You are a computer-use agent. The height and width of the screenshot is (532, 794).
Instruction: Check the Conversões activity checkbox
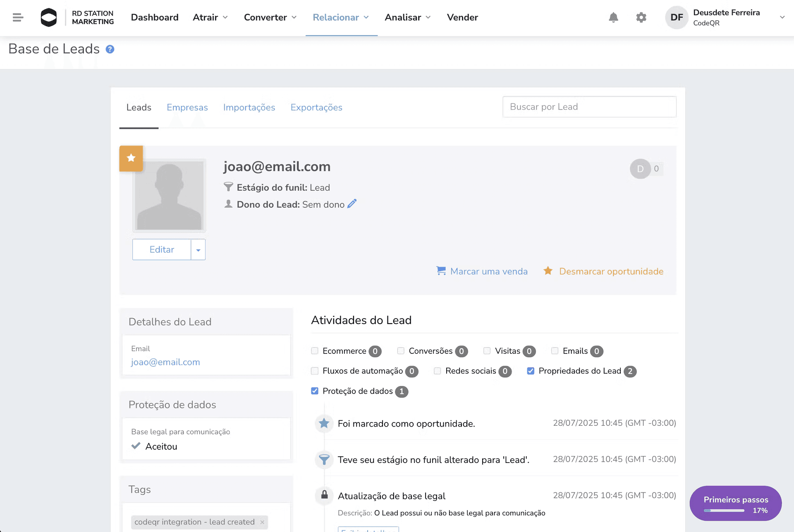[400, 351]
